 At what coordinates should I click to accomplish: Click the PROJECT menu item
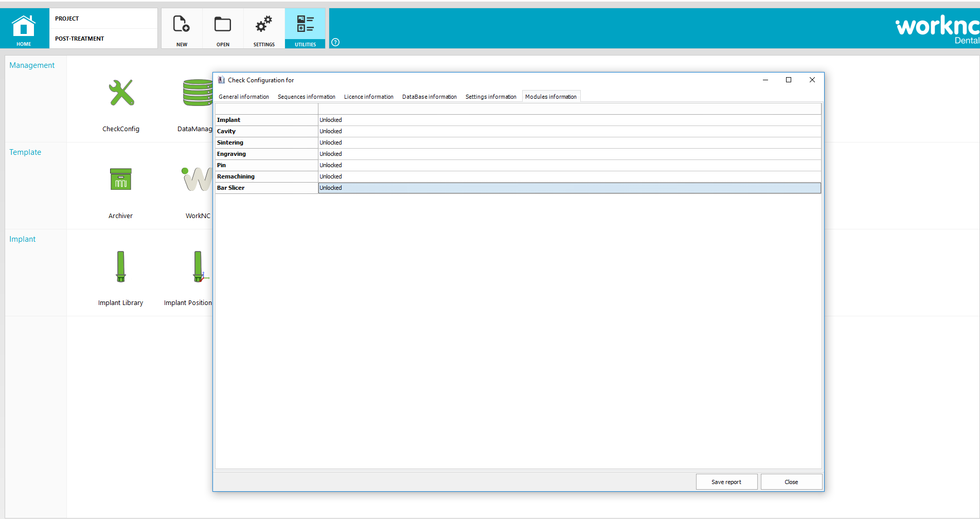[67, 18]
